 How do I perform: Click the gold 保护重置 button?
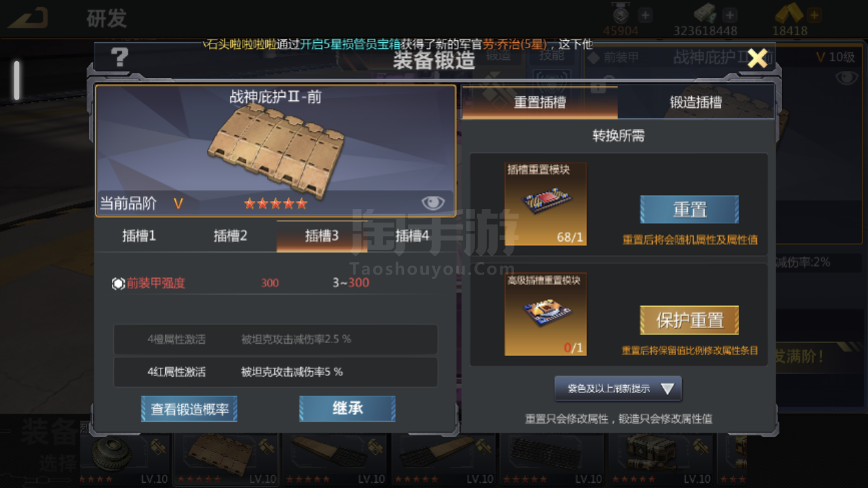click(x=690, y=320)
